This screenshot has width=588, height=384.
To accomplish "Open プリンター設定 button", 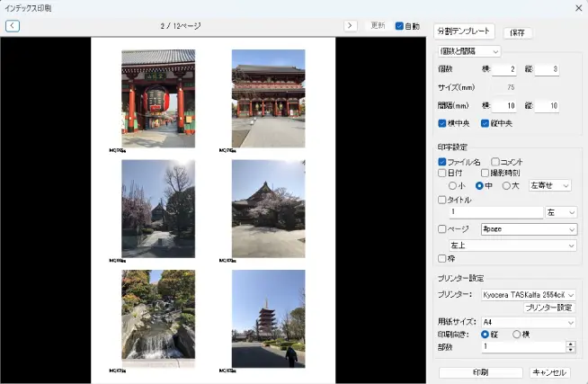I will coord(548,308).
